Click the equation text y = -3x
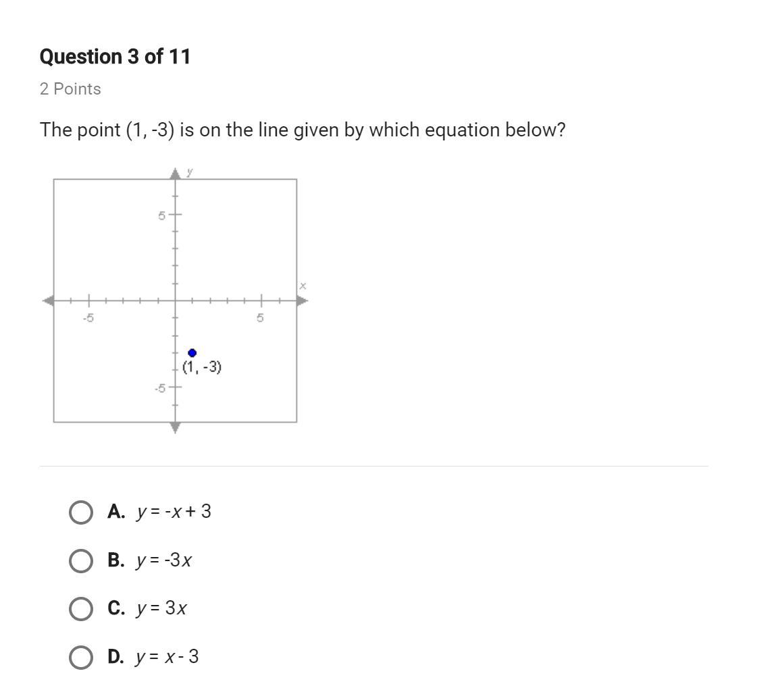The height and width of the screenshot is (688, 784). click(x=163, y=560)
